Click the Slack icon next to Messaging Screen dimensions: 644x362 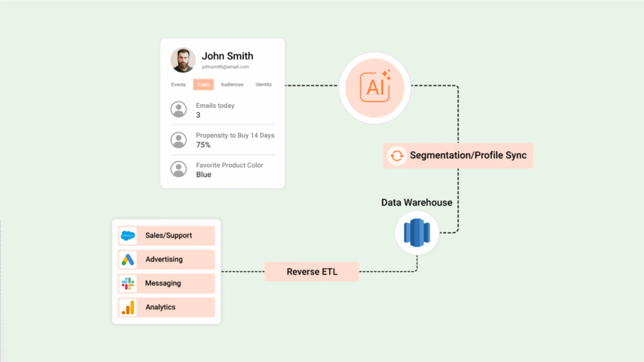pyautogui.click(x=128, y=283)
